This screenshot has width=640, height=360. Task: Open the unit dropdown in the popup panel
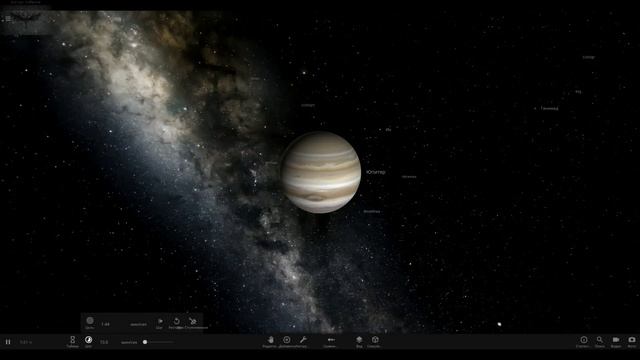(138, 324)
